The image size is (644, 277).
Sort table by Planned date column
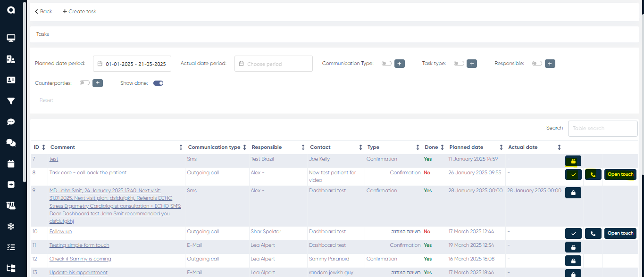click(501, 147)
